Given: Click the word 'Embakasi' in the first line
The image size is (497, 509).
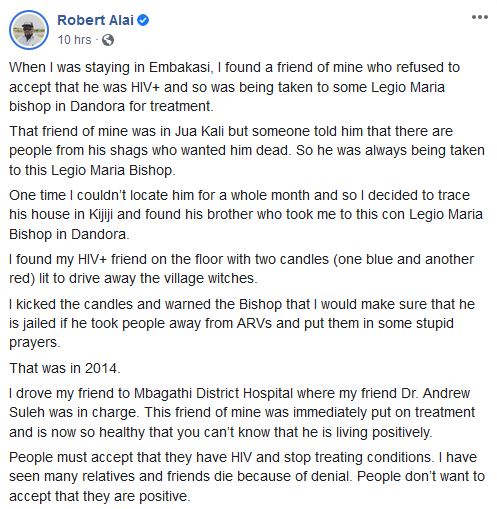Looking at the screenshot, I should (180, 67).
